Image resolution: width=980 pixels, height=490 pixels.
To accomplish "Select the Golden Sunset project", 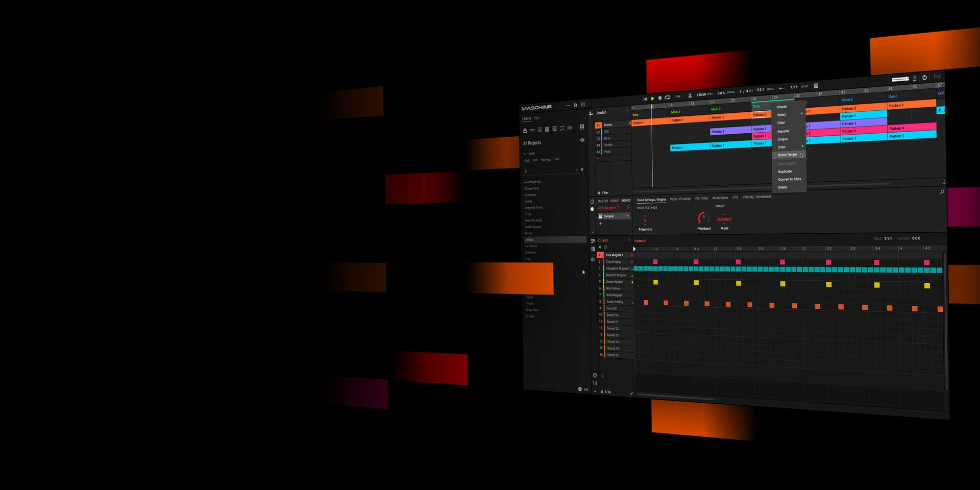I will [533, 227].
